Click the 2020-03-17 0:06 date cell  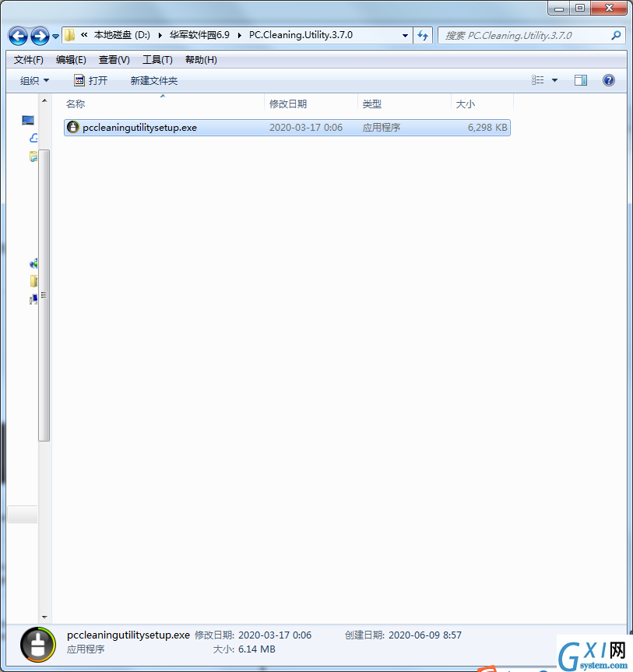click(x=306, y=128)
